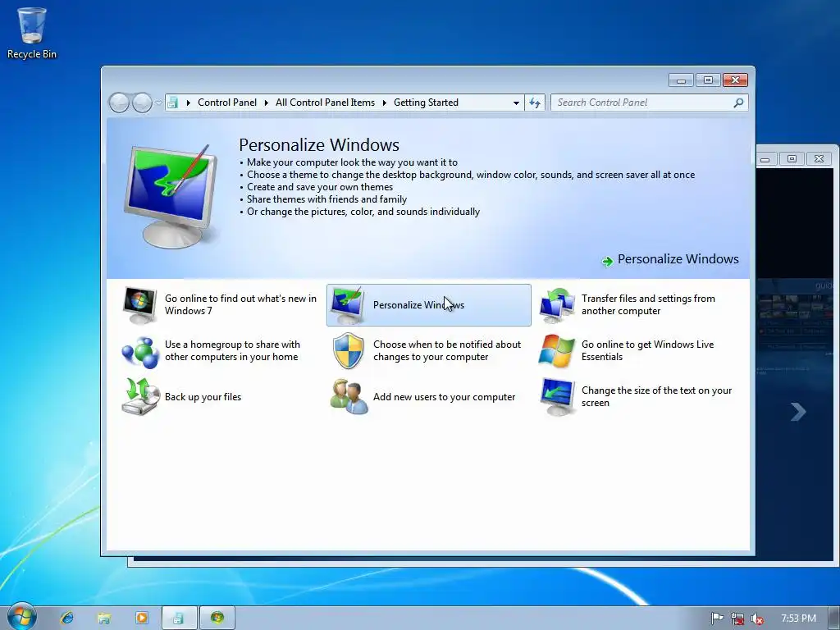Open Transfer files and settings from another computer

coord(648,305)
